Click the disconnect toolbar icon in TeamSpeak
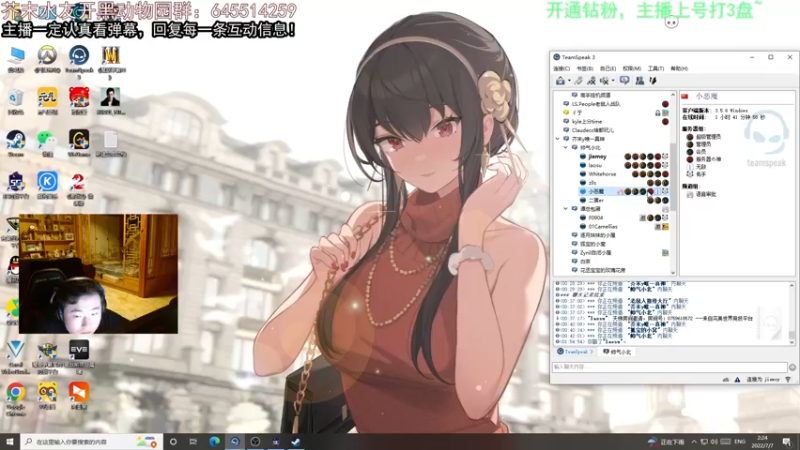Viewport: 800px width, 450px height. pyautogui.click(x=579, y=81)
